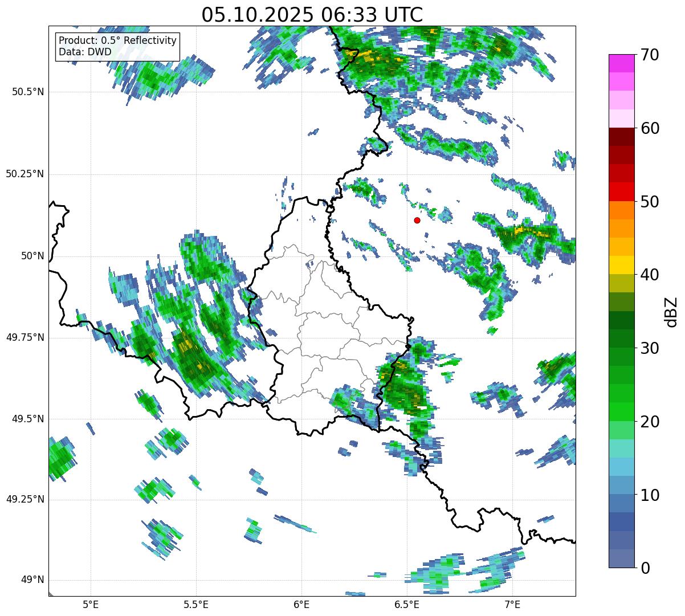Click the bright magenta swatch atop colorbar

click(621, 63)
